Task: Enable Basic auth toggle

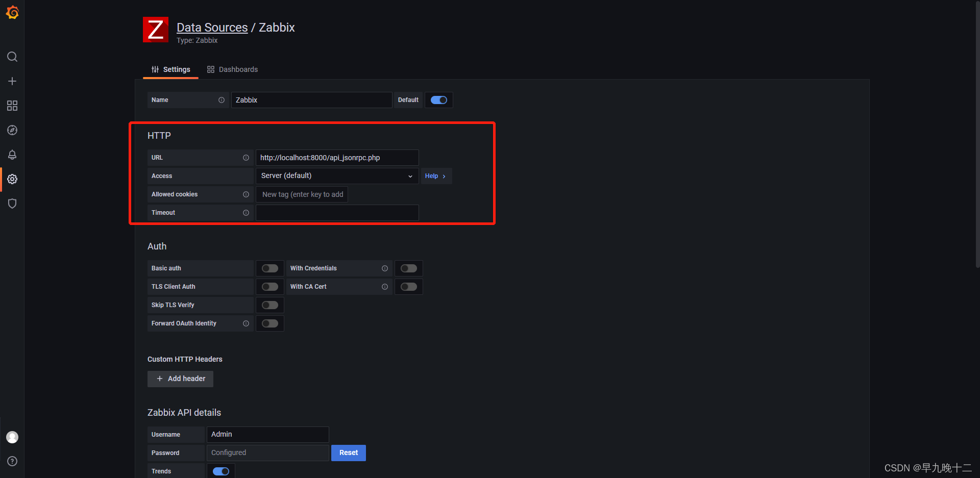Action: coord(269,268)
